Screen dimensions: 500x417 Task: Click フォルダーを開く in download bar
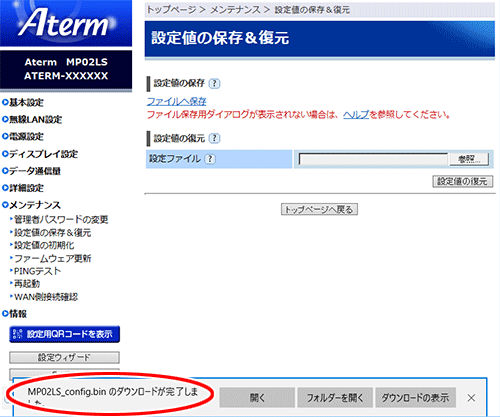(335, 397)
